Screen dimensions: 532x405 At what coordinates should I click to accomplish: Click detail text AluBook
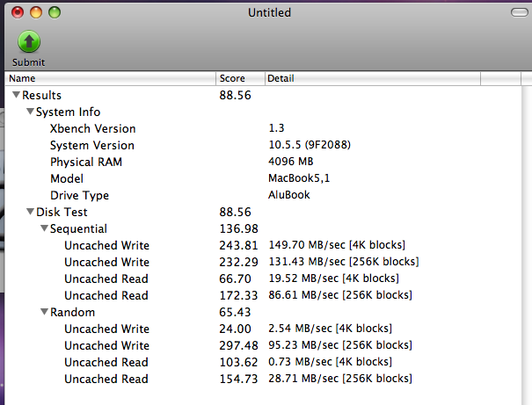pos(289,195)
